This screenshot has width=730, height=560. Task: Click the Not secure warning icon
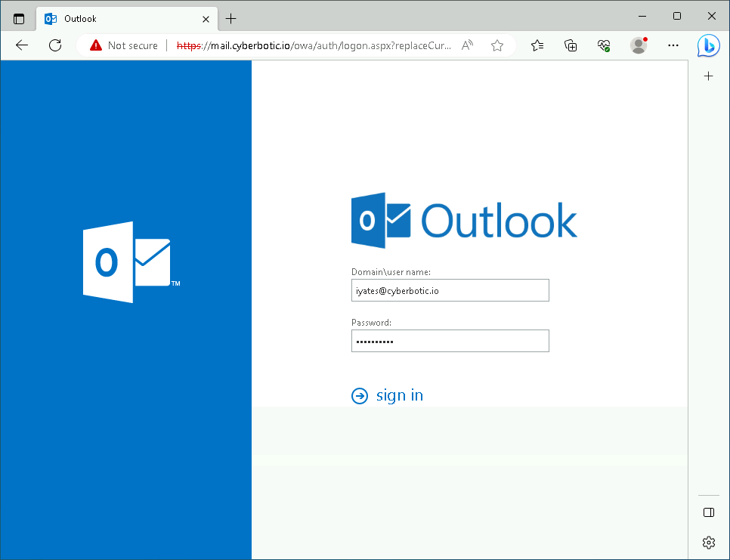click(96, 45)
